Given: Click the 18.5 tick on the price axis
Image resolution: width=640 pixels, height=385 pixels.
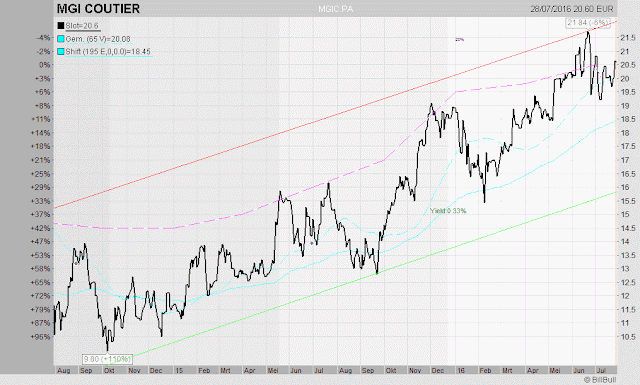Looking at the screenshot, I should tap(628, 119).
